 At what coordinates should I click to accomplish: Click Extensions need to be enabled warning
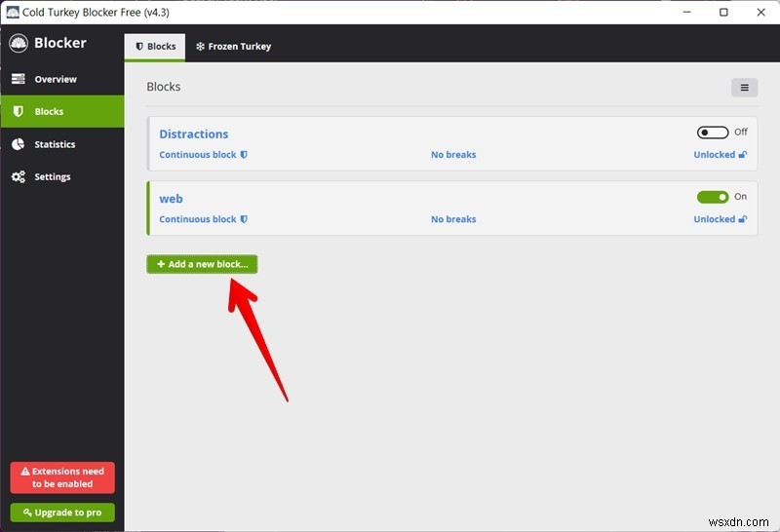(x=62, y=477)
